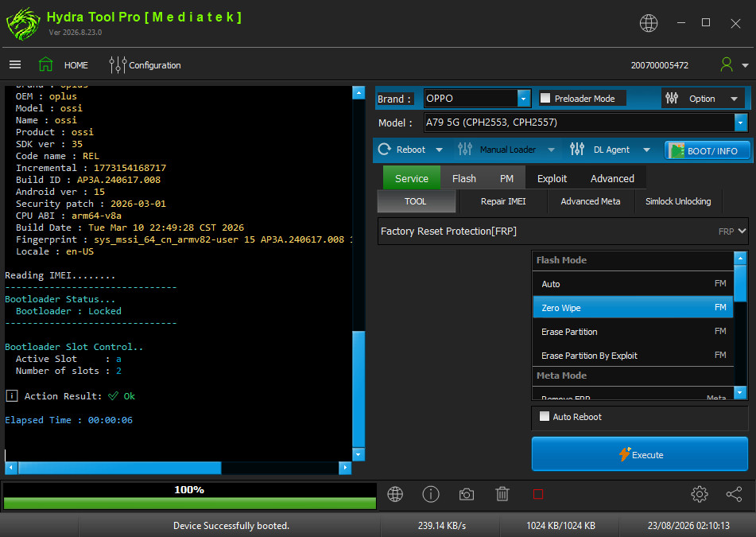Open the Simlock Unlocking sub-tab

pos(677,201)
